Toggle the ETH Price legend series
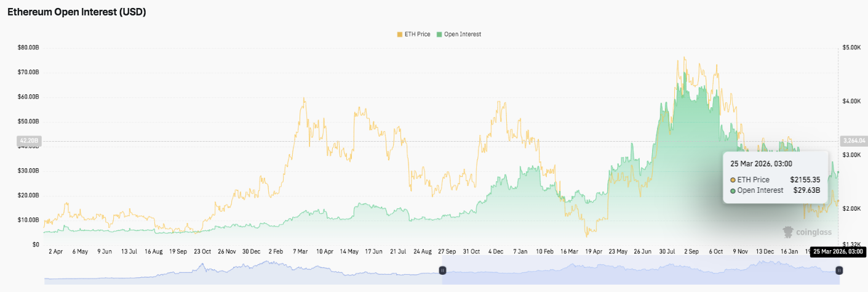 point(415,34)
